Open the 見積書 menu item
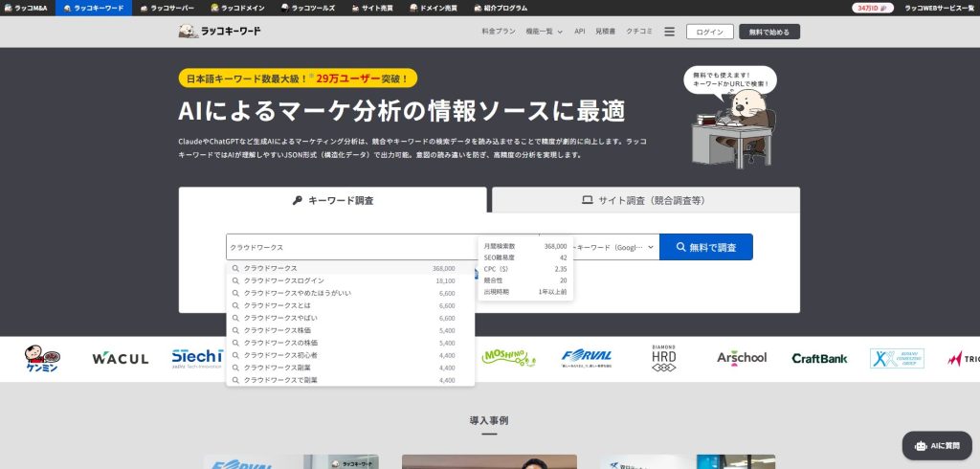 [x=605, y=32]
